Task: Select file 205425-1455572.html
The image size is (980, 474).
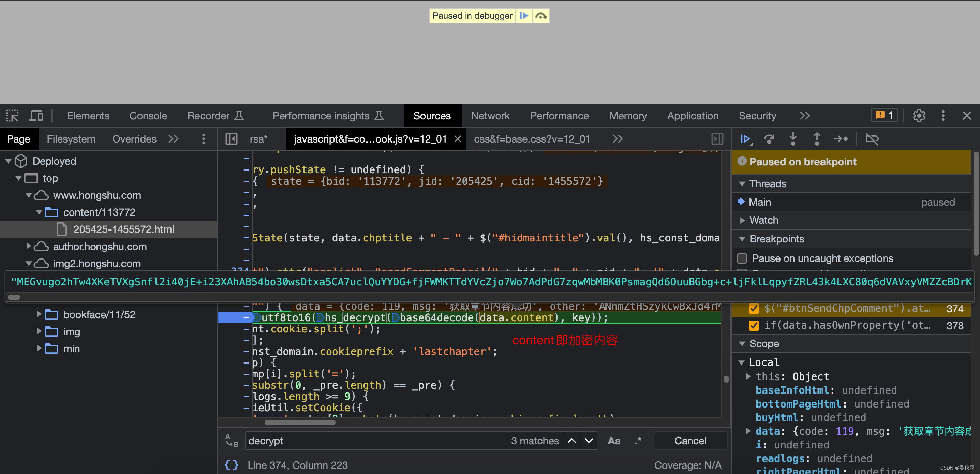Action: coord(124,229)
